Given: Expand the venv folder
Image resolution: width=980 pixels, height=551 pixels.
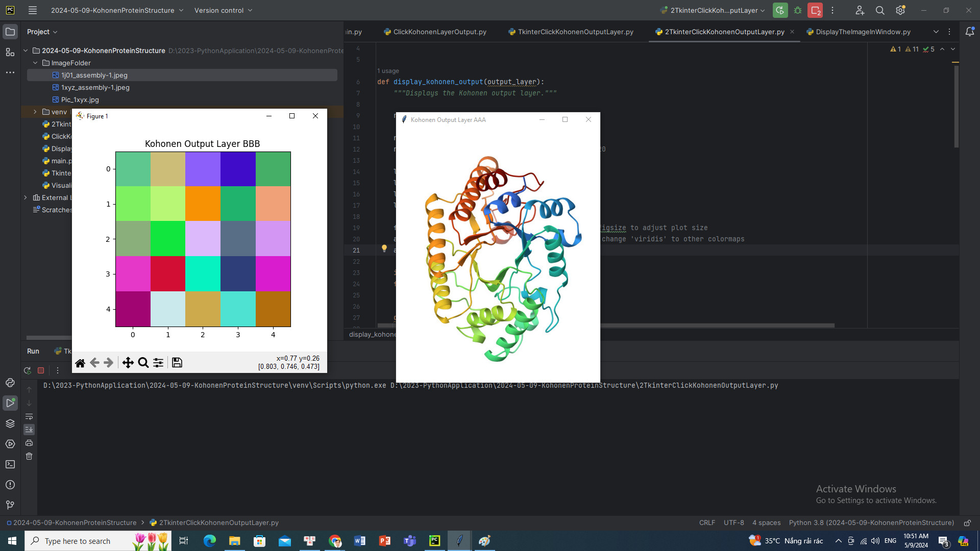Looking at the screenshot, I should click(x=35, y=112).
